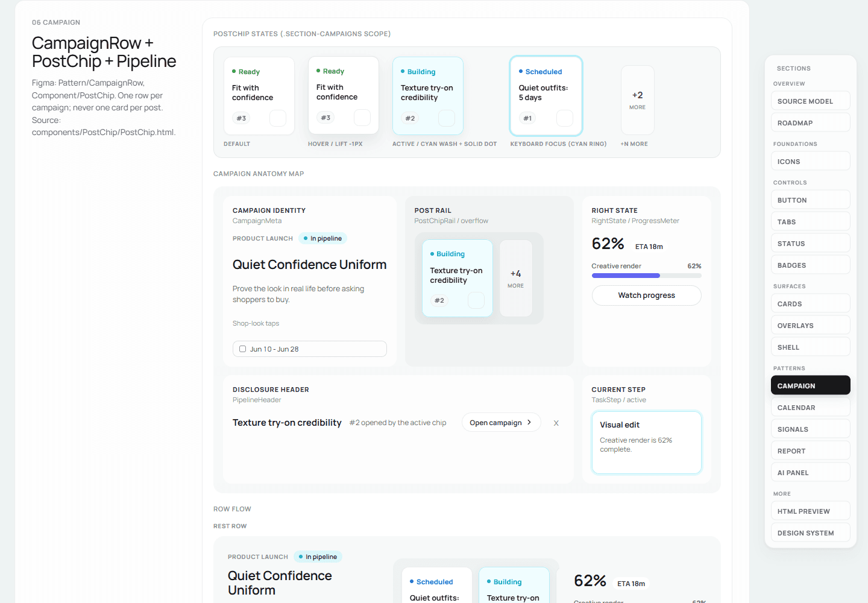The width and height of the screenshot is (868, 603).
Task: Select the active Building chip in PostChip states
Action: pos(428,96)
